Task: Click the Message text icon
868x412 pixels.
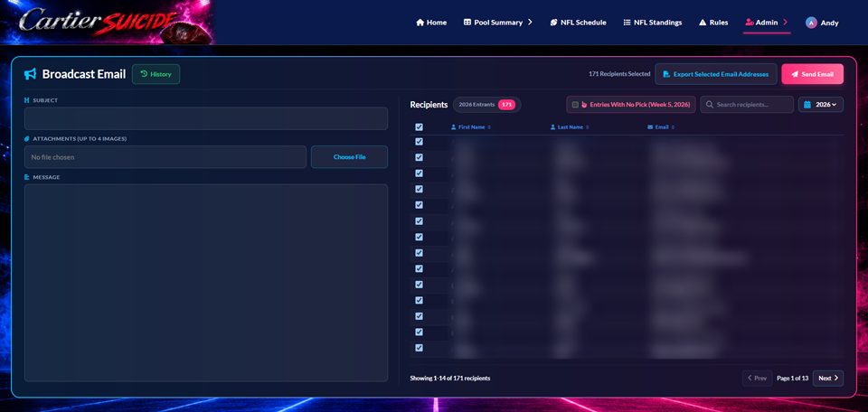Action: pos(26,177)
